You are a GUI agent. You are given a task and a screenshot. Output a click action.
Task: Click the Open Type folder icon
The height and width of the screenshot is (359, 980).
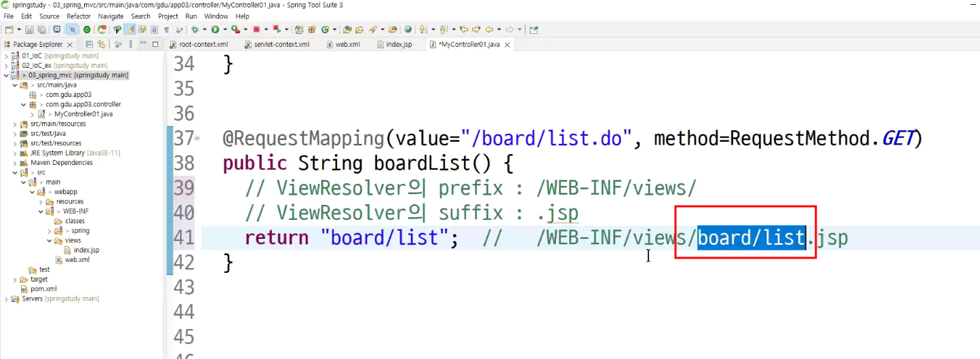[347, 29]
